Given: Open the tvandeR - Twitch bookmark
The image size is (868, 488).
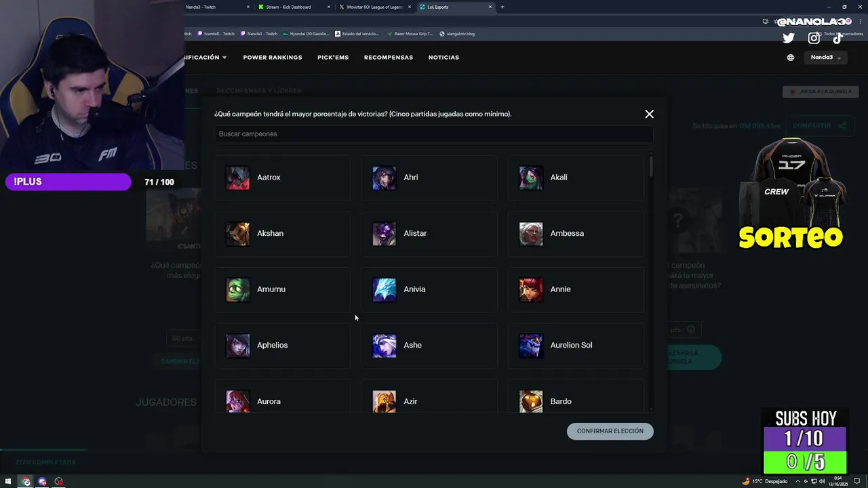Looking at the screenshot, I should point(216,34).
